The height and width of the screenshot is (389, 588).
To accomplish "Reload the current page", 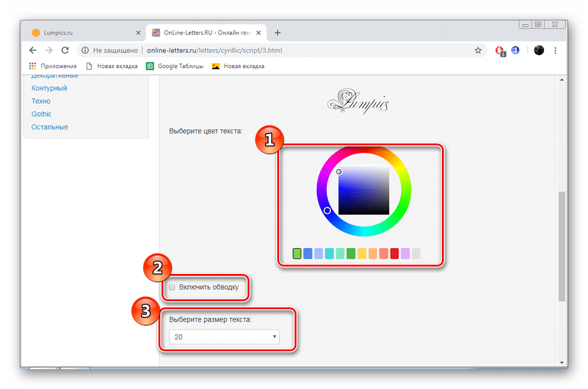I will tap(65, 50).
